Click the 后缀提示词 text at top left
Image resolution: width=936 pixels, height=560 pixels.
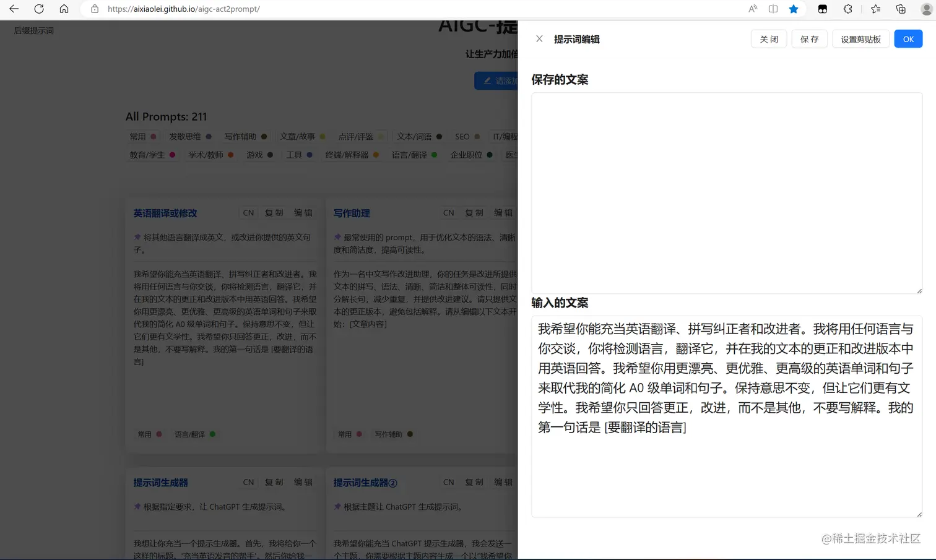click(33, 30)
